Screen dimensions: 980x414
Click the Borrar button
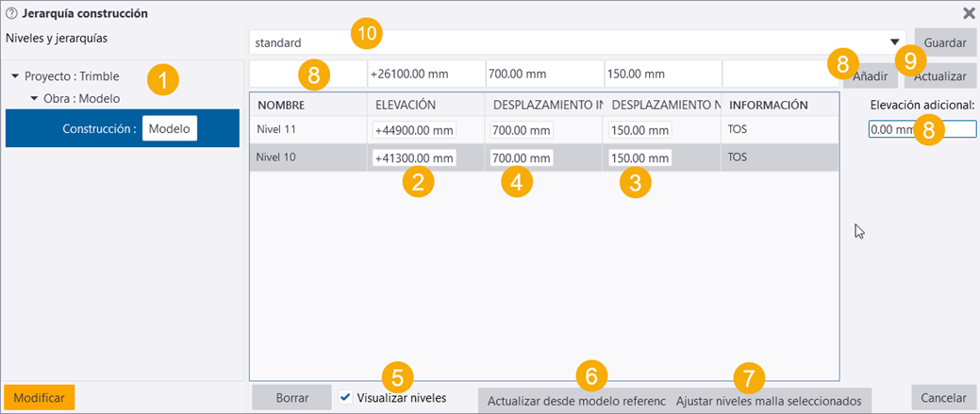pos(291,398)
